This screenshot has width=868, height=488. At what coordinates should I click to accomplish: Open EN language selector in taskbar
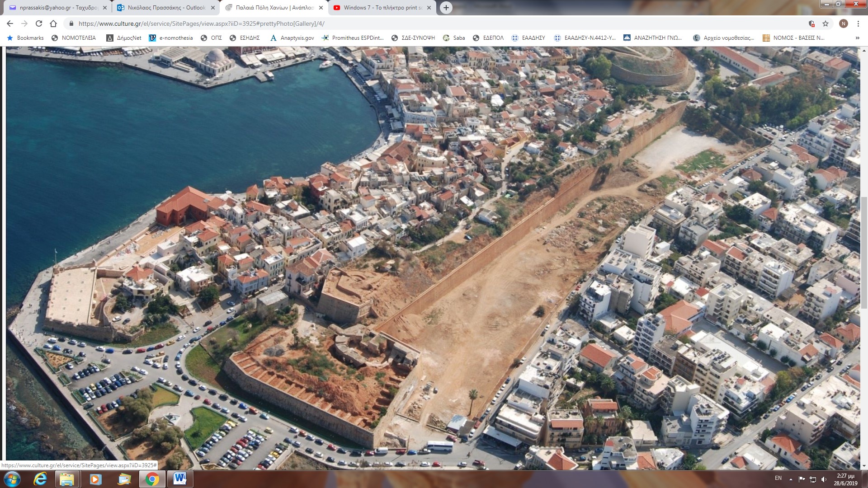tap(778, 478)
